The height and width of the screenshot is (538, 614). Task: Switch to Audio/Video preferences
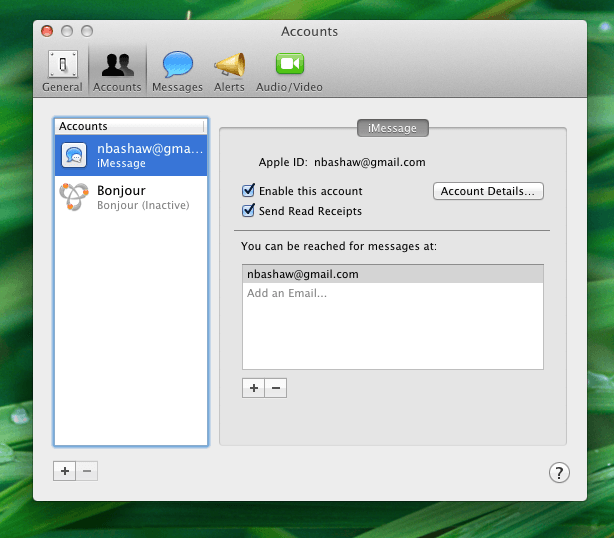coord(289,70)
